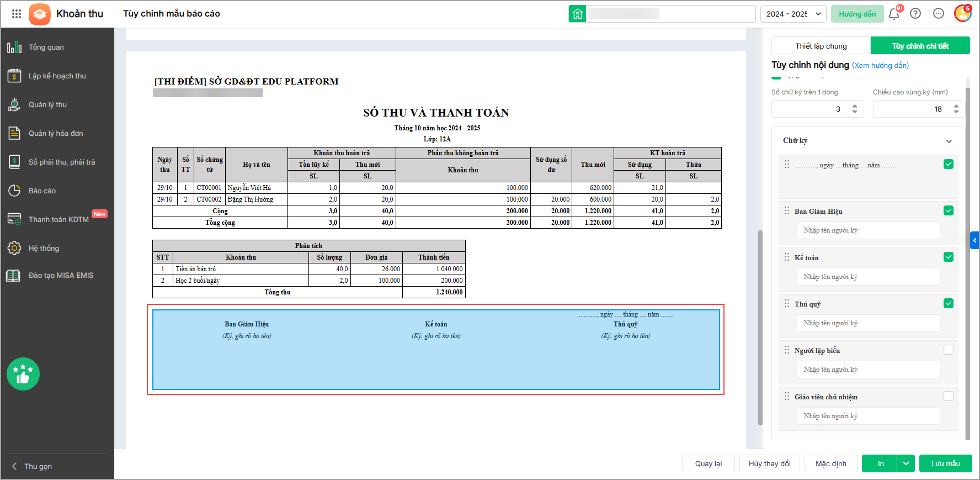The height and width of the screenshot is (480, 980).
Task: Open the chat message bubble icon
Action: 939,14
